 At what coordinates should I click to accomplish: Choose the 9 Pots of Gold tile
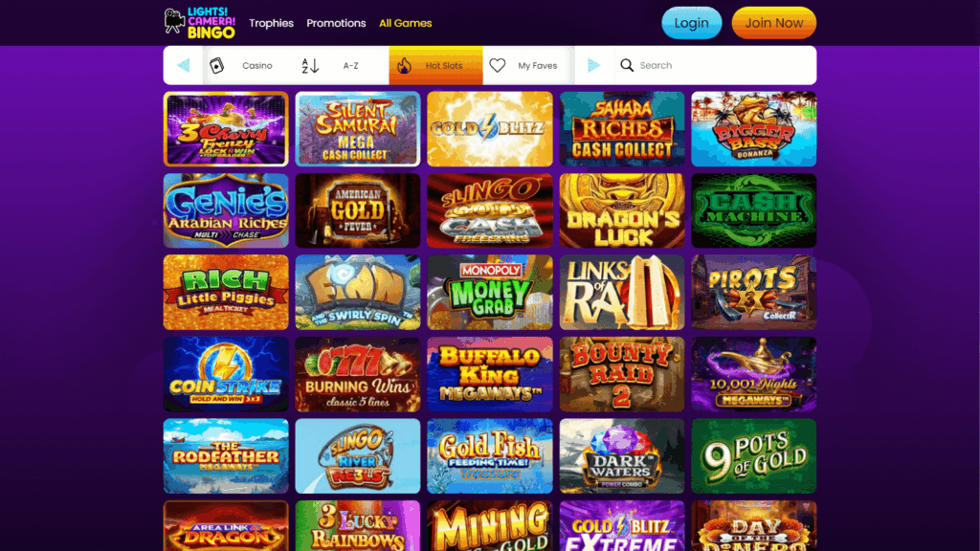(x=754, y=456)
